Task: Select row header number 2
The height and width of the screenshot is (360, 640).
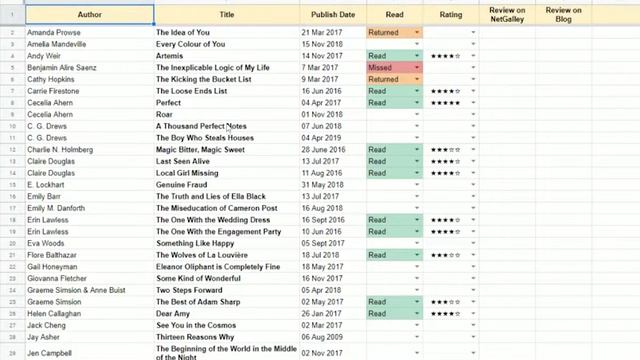Action: click(12, 32)
